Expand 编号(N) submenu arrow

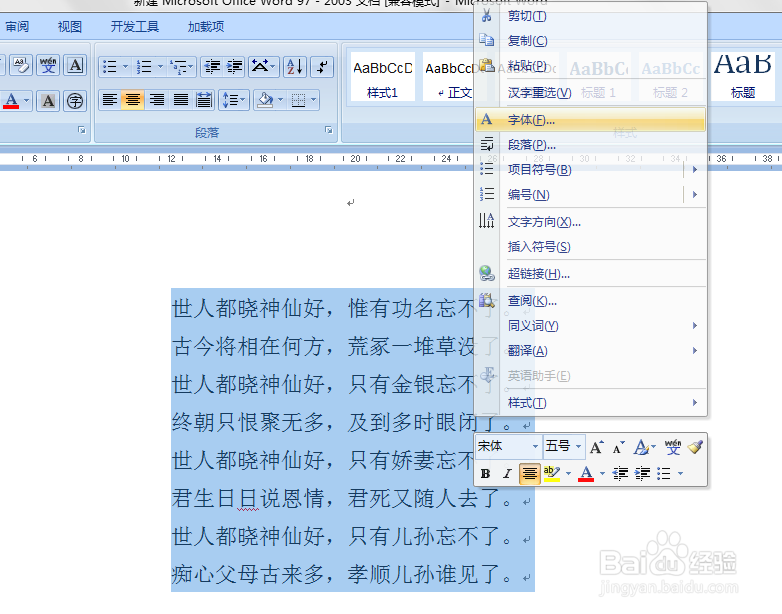pyautogui.click(x=695, y=195)
